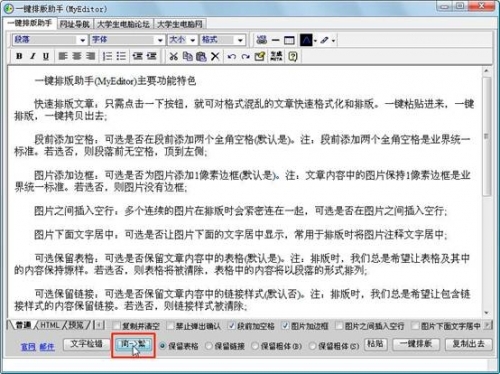
Task: Redo the last edit
Action: pyautogui.click(x=246, y=56)
